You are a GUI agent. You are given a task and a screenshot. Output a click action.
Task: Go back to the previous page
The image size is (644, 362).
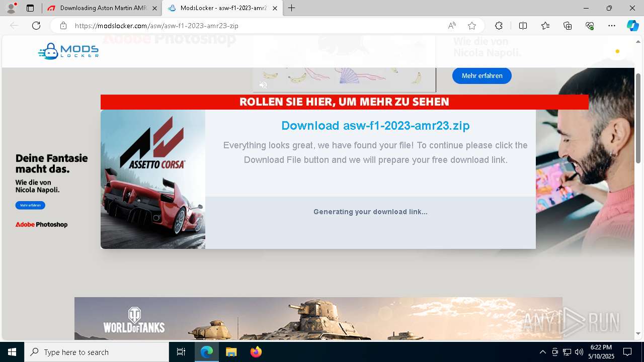14,26
